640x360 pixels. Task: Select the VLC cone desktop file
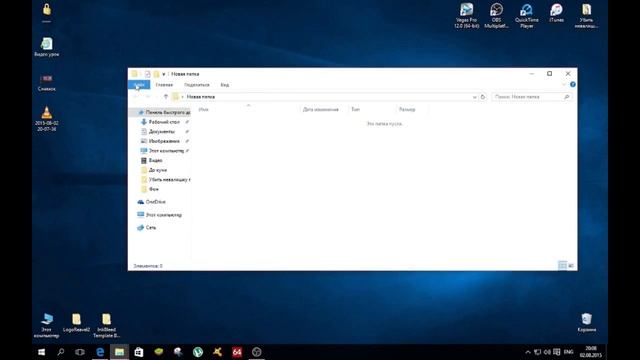(47, 118)
